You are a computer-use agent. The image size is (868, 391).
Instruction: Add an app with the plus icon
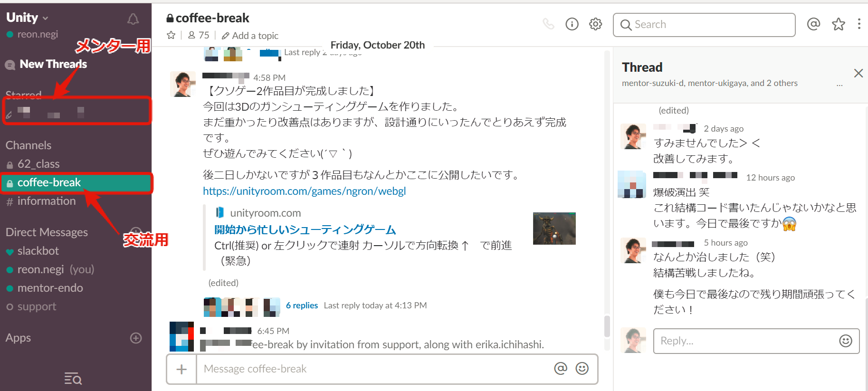[x=136, y=338]
